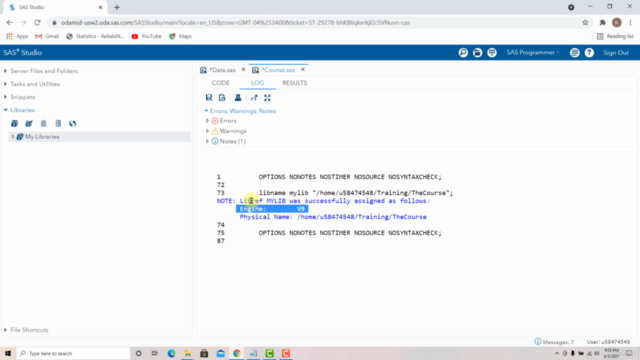
Task: Open the Apps bookmark shortcut
Action: [17, 36]
